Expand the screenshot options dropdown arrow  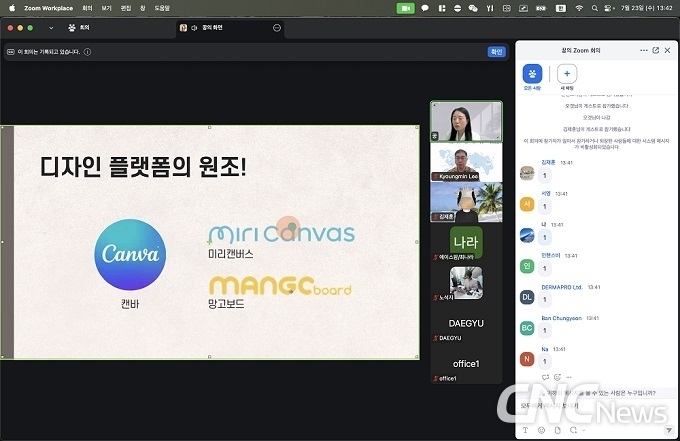click(583, 430)
